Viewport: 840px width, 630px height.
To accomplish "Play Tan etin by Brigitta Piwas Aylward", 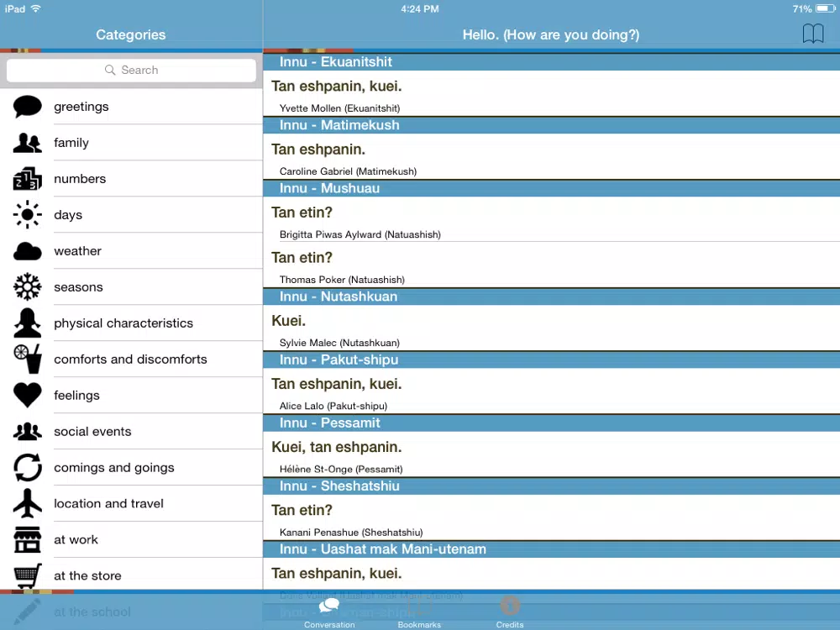I will [x=551, y=219].
